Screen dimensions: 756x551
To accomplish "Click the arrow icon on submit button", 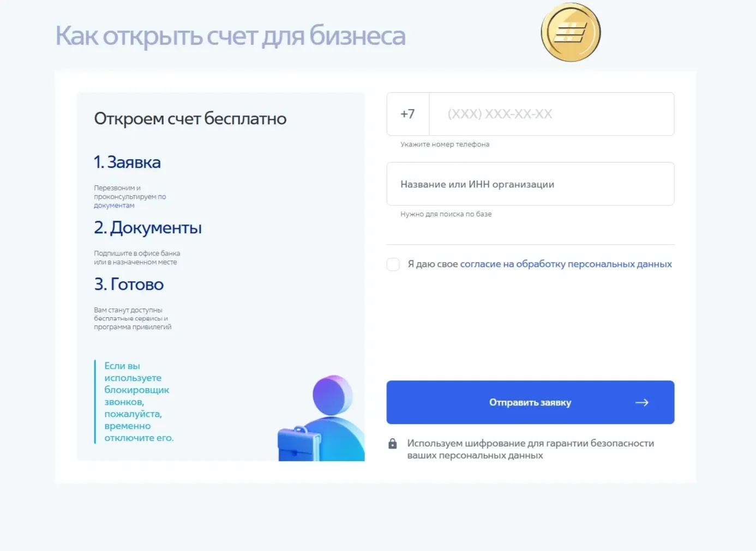I will [642, 402].
